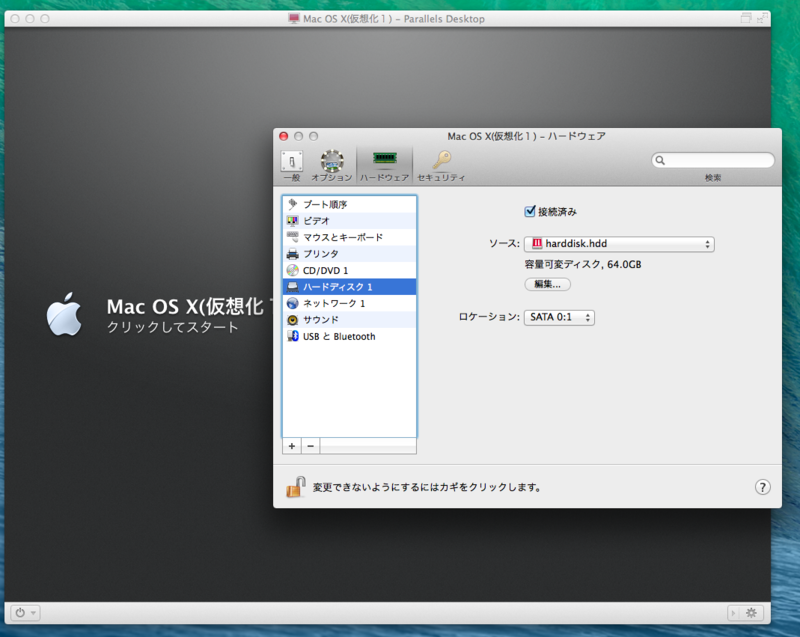Click the gear icon in Parallels window

751,613
